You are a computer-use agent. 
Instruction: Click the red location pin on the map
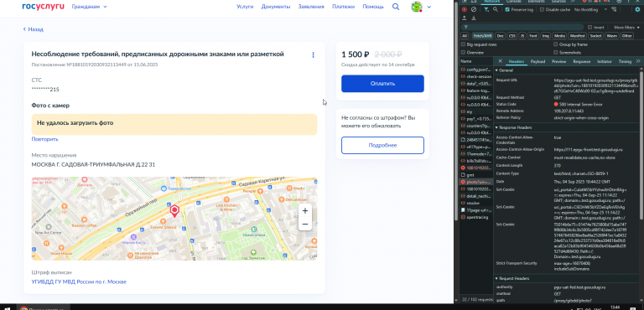tap(174, 211)
